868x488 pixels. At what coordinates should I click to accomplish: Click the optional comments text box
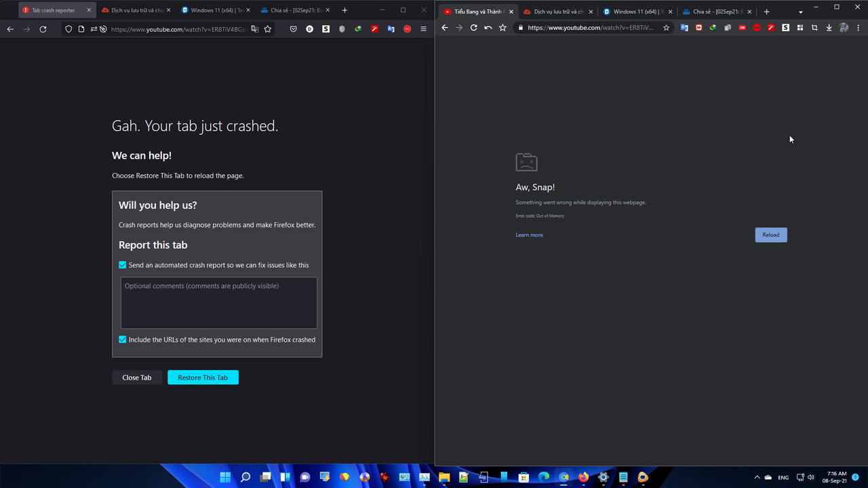218,302
